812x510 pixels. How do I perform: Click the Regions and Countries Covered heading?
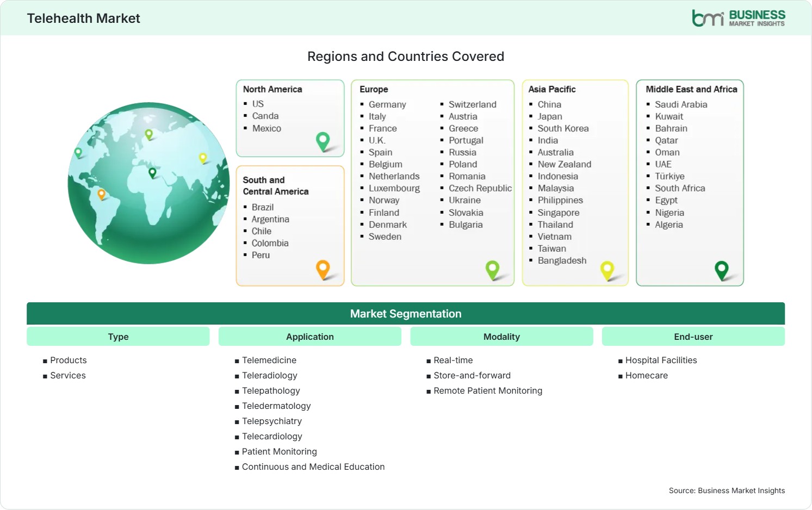[x=406, y=57]
